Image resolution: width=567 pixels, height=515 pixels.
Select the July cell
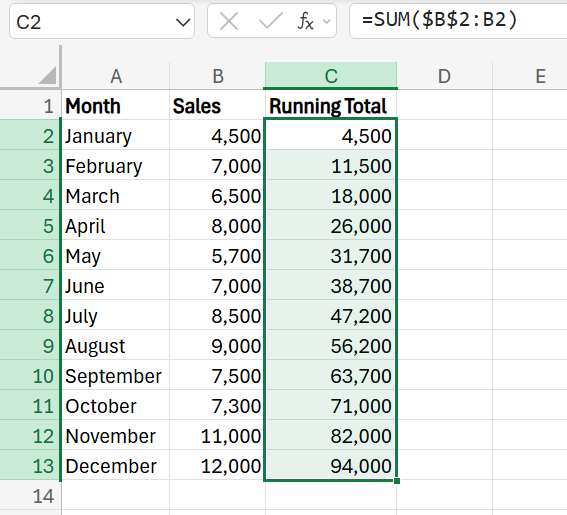(116, 316)
